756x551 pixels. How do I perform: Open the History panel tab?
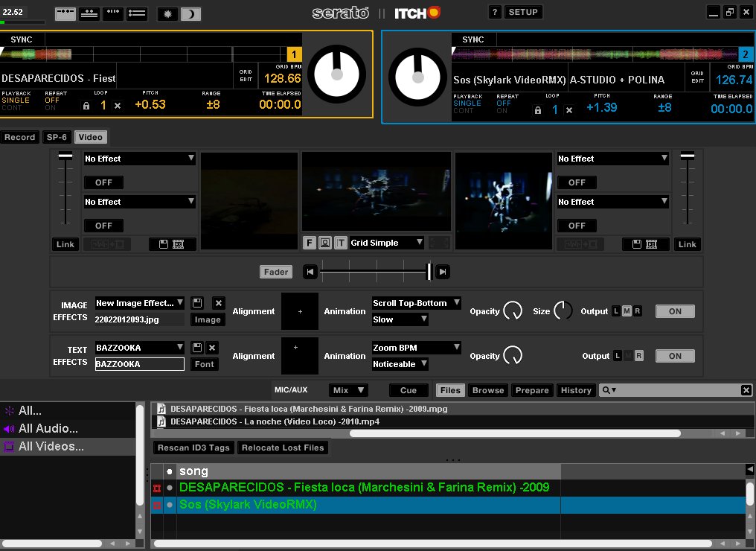click(576, 390)
